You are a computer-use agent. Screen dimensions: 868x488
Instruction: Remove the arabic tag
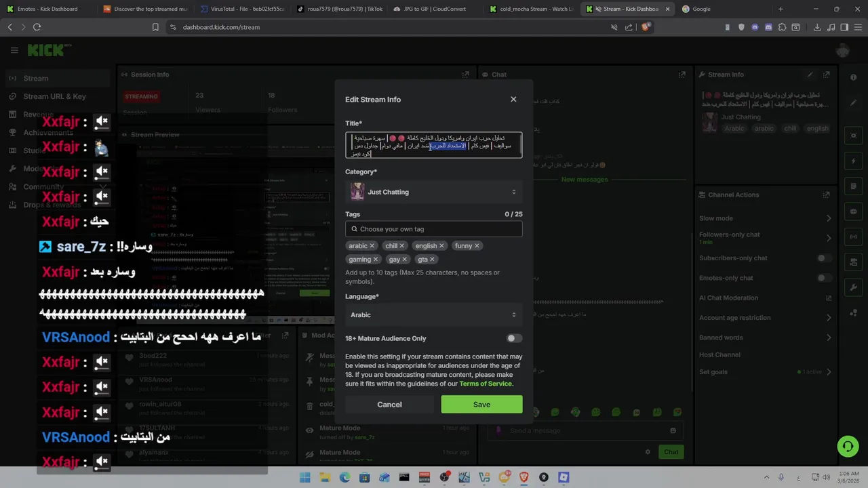372,246
